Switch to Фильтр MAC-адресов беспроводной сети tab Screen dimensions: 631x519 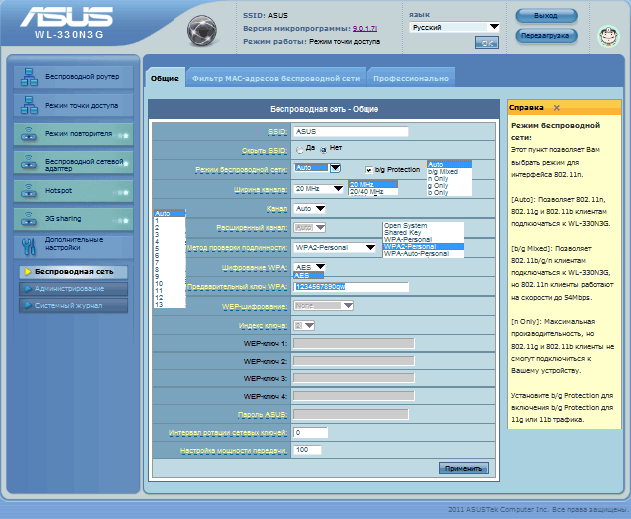(276, 77)
